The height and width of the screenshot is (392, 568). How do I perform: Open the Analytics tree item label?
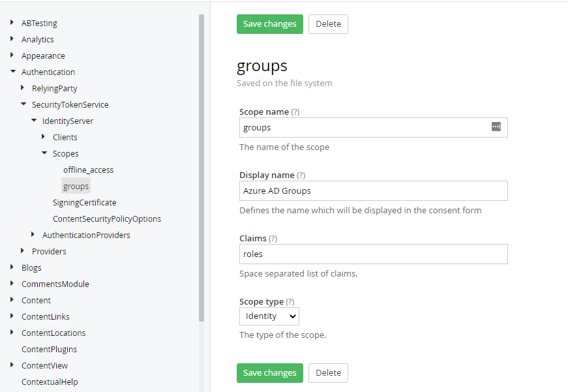(x=38, y=40)
